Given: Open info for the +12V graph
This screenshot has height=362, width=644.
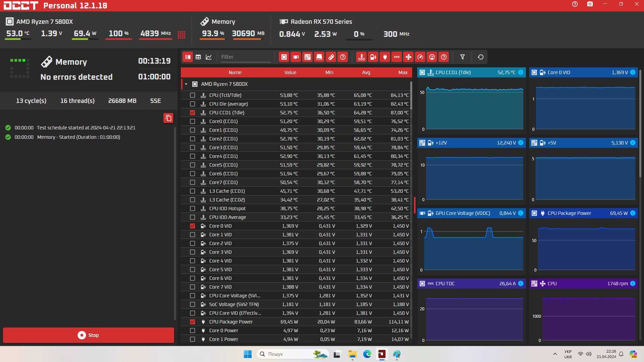Looking at the screenshot, I should click(x=521, y=143).
